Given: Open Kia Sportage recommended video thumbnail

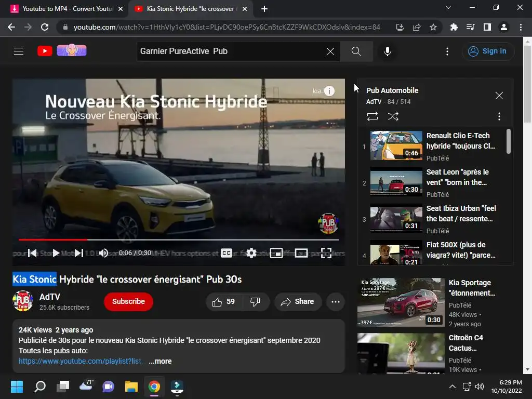Looking at the screenshot, I should pos(401,302).
